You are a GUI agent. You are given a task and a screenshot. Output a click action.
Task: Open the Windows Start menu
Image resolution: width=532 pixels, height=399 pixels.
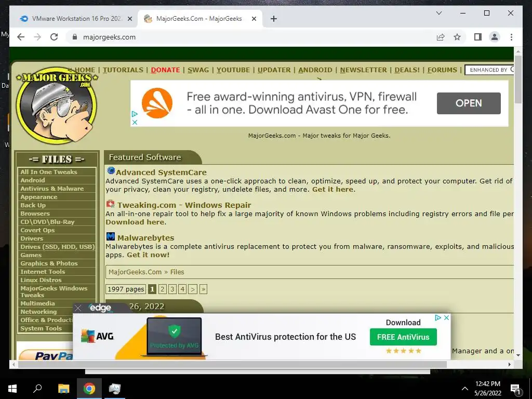pyautogui.click(x=12, y=389)
